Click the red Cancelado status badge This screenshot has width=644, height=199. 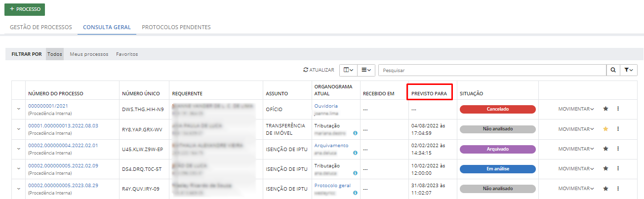click(x=498, y=109)
